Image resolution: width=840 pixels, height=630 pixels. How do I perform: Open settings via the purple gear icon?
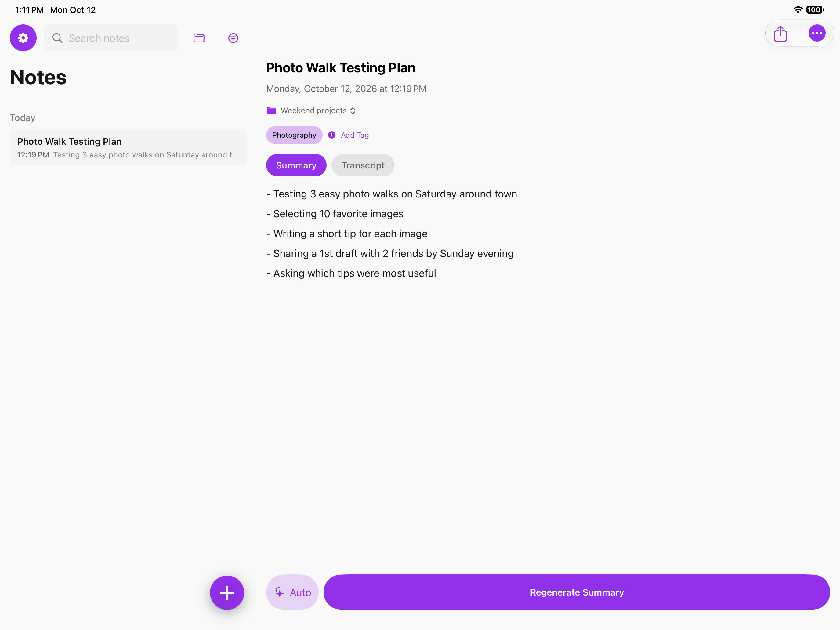(23, 38)
